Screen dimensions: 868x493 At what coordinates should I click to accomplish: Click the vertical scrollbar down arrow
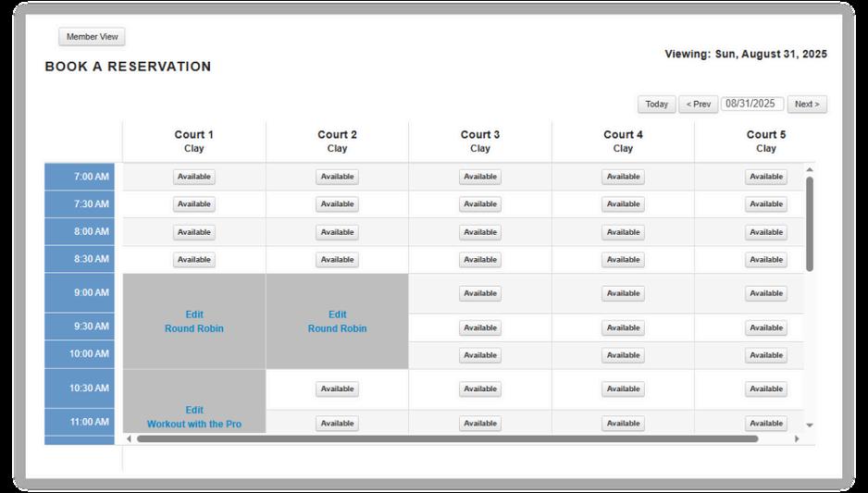[x=810, y=425]
